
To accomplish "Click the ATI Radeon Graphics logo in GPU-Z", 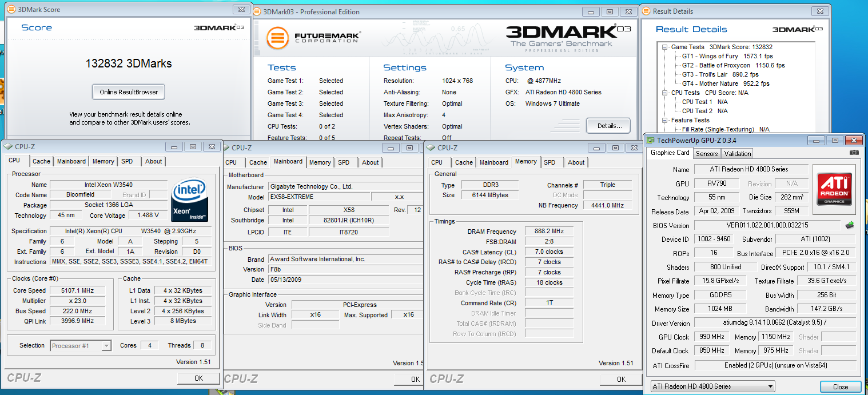I will tap(834, 189).
